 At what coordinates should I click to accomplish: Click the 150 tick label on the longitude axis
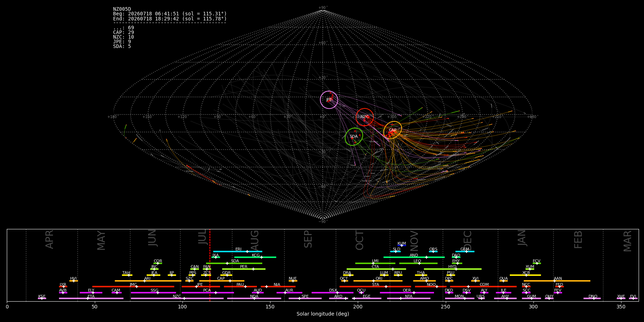click(270, 307)
